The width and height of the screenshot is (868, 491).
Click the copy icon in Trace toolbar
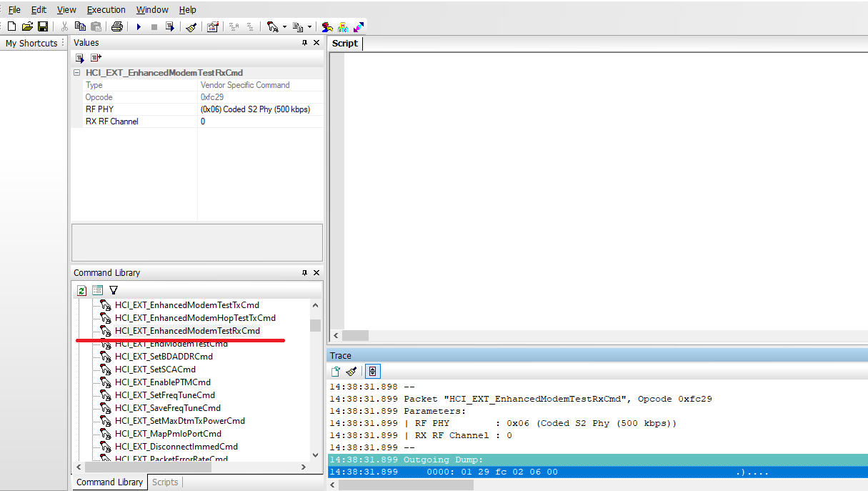(x=336, y=372)
